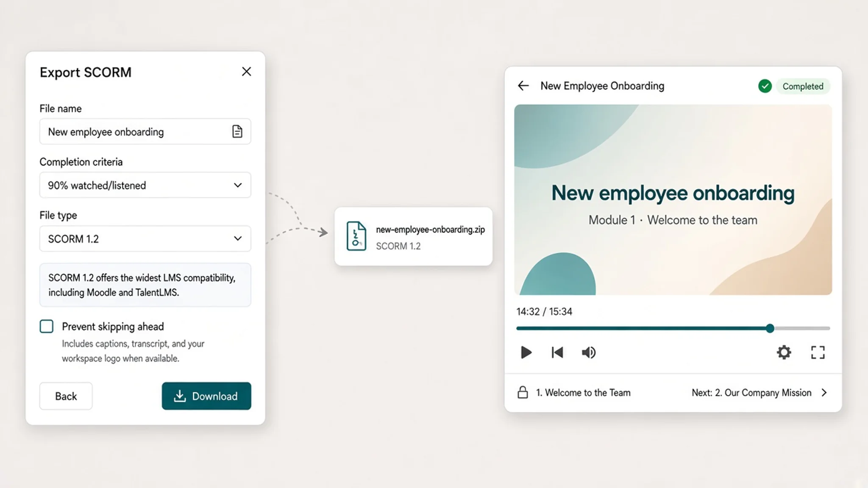Click the Back button
This screenshot has width=868, height=488.
(66, 396)
